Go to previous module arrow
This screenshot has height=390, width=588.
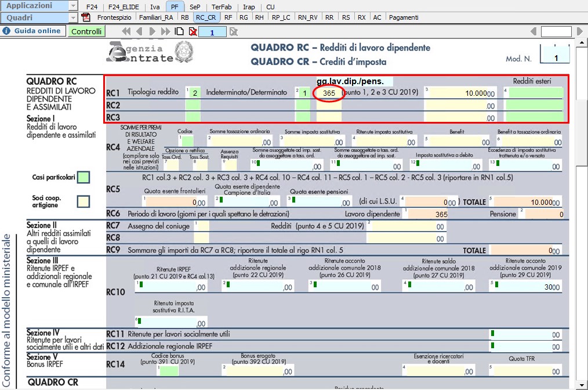click(x=140, y=31)
